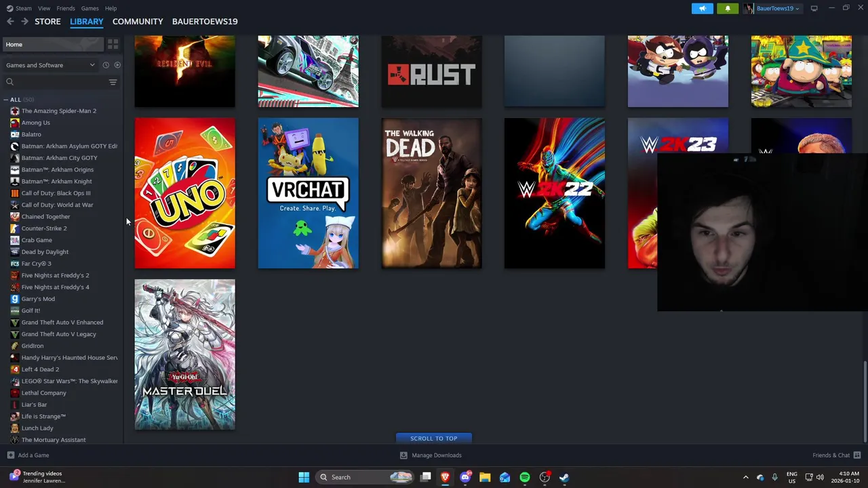The image size is (868, 488).
Task: Expand the Games and Software dropdown
Action: tap(51, 65)
